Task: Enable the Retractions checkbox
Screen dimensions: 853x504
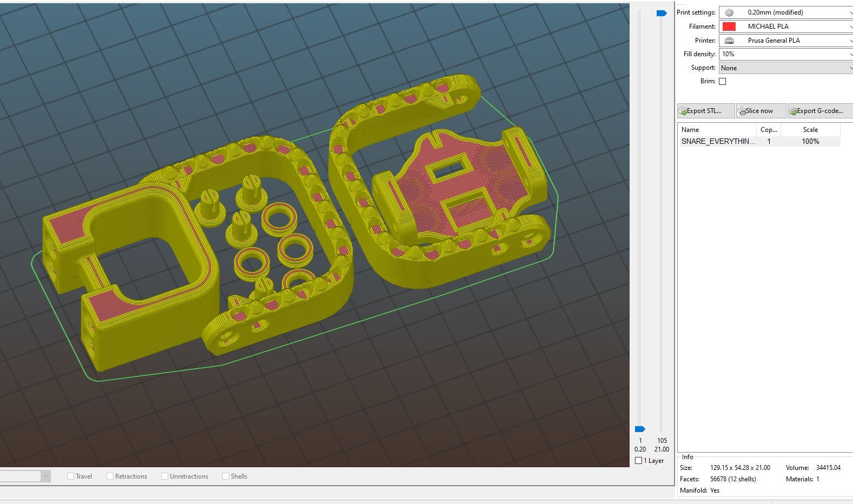Action: 110,476
